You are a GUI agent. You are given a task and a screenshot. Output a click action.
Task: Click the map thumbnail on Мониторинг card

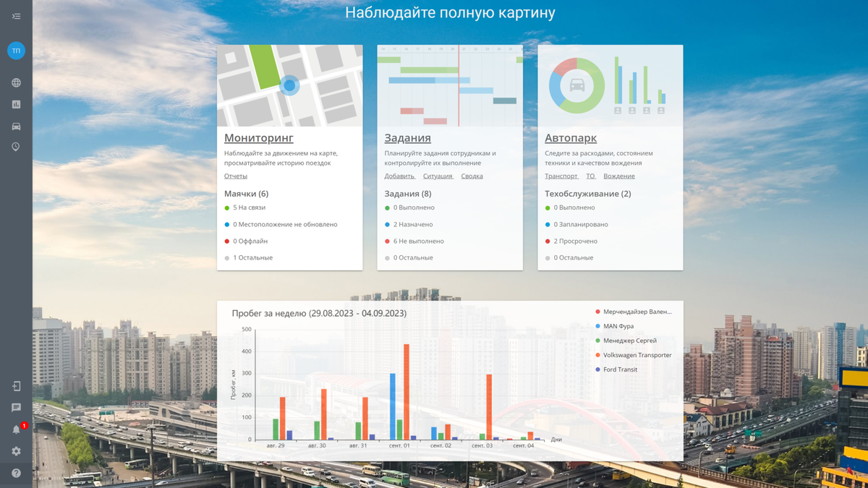point(290,85)
